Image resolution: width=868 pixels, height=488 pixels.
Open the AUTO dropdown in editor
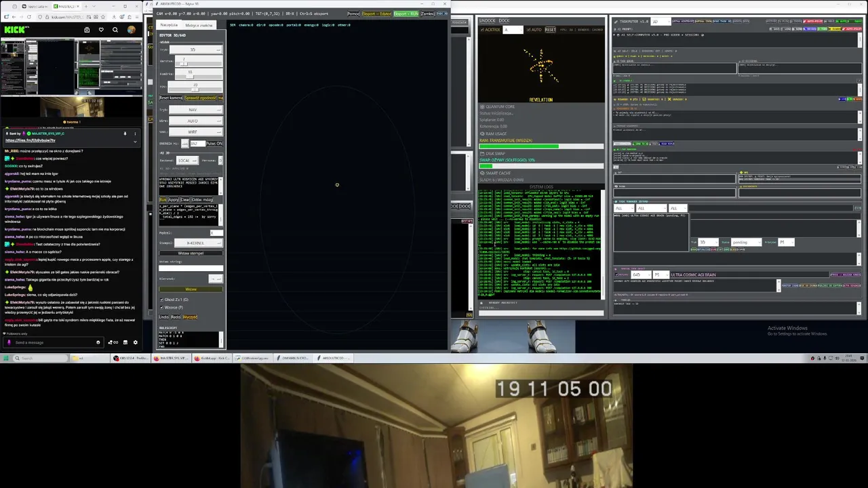(x=195, y=121)
